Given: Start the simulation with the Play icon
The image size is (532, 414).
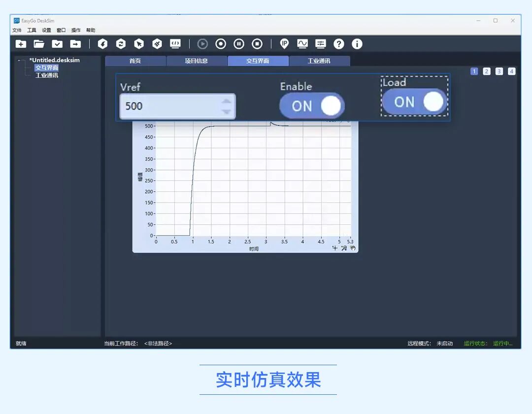Looking at the screenshot, I should point(202,44).
